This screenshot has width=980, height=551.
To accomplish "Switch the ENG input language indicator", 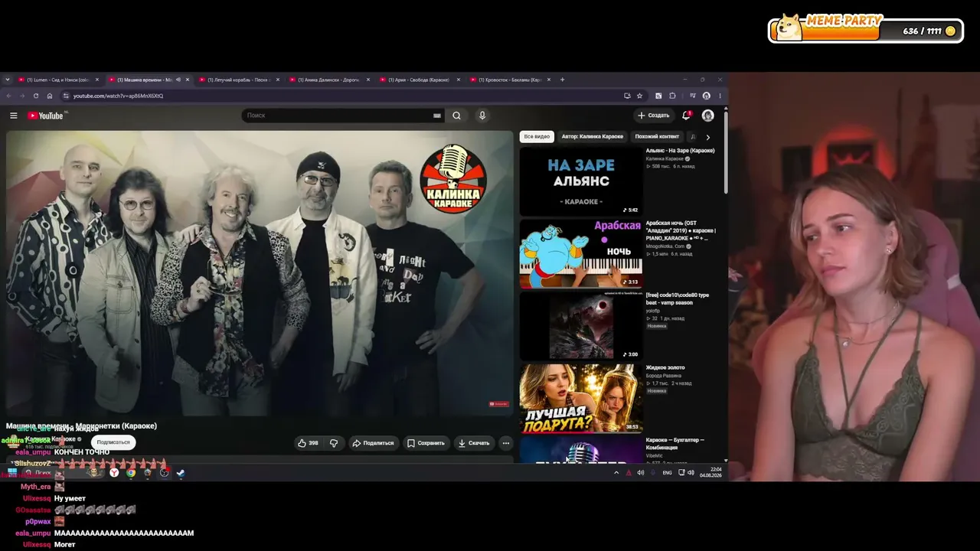I will point(667,473).
